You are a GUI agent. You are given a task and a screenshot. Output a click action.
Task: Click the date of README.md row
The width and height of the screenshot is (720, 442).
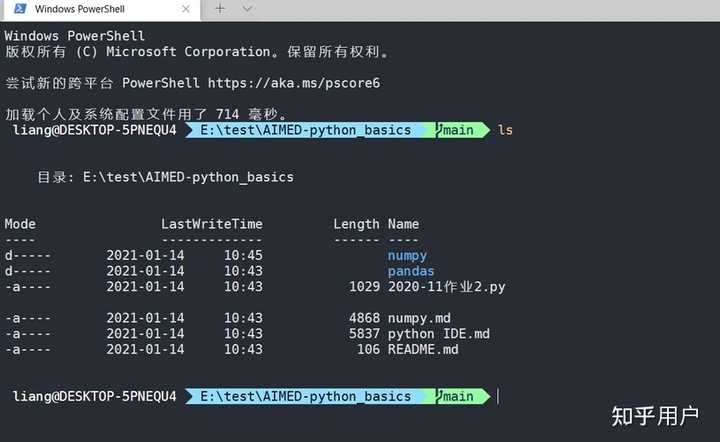click(x=145, y=349)
